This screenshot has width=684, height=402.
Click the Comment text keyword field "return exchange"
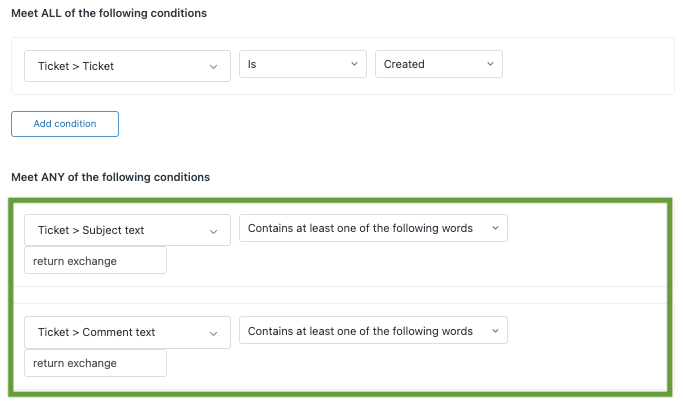pos(95,363)
